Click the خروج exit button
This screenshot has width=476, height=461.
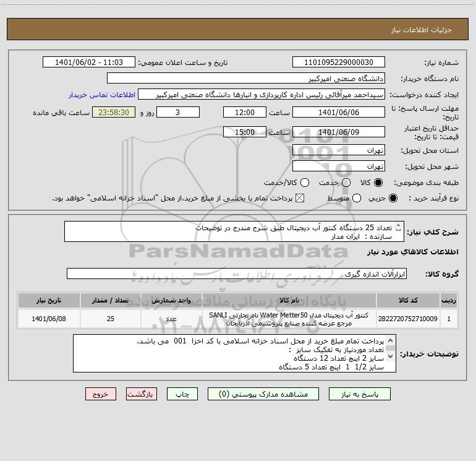[x=101, y=394]
